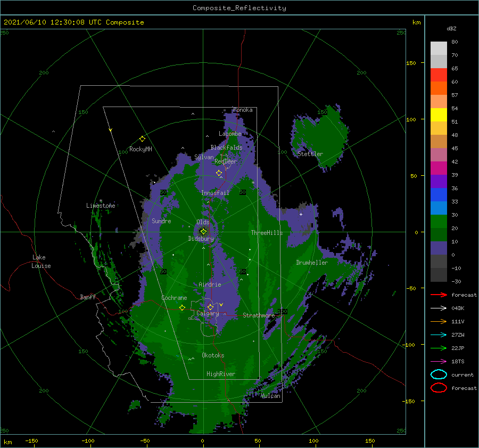Select the bright yellow legend swatch
479x448 pixels.
tap(439, 115)
